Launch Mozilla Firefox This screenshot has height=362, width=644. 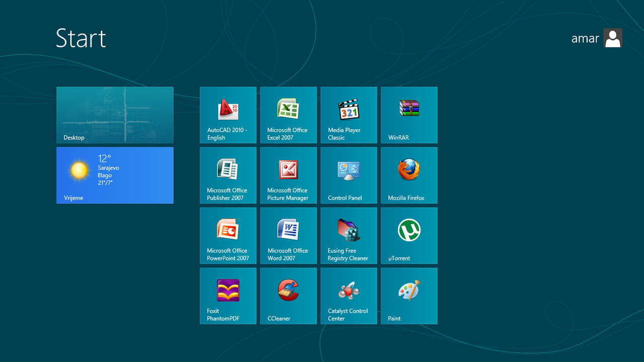click(x=409, y=175)
